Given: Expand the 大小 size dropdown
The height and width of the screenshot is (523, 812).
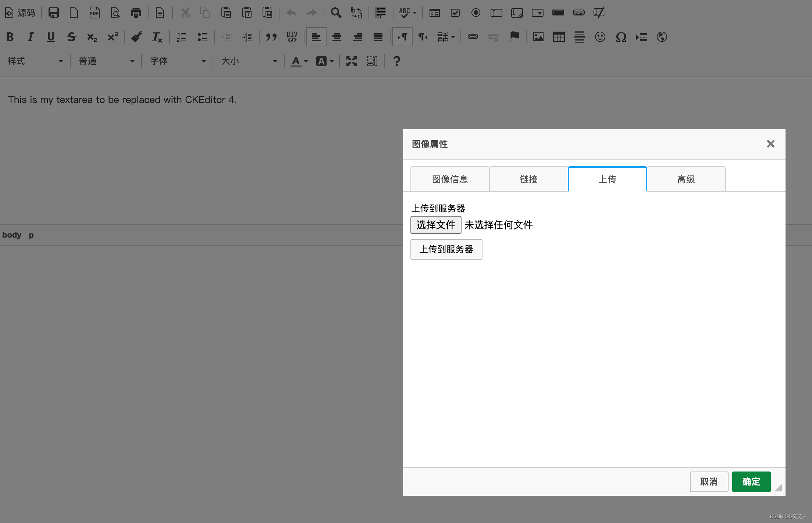Looking at the screenshot, I should click(x=249, y=61).
